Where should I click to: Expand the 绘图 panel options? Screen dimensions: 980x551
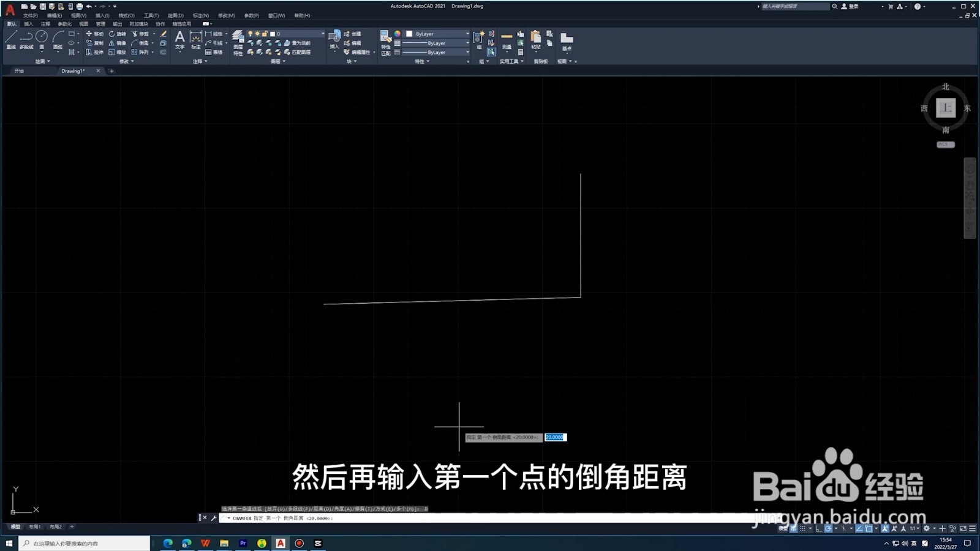pos(49,61)
